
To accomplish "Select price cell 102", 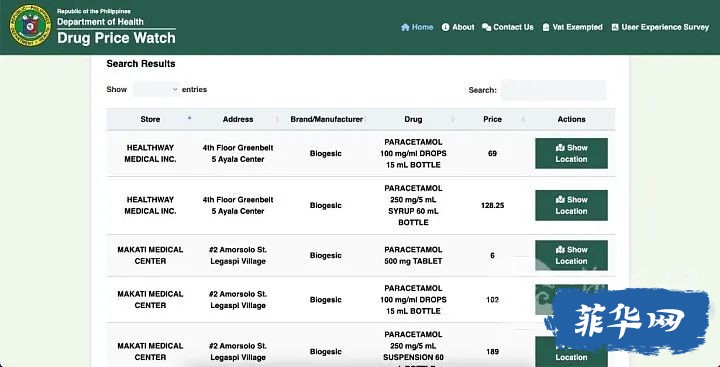I will (x=492, y=299).
